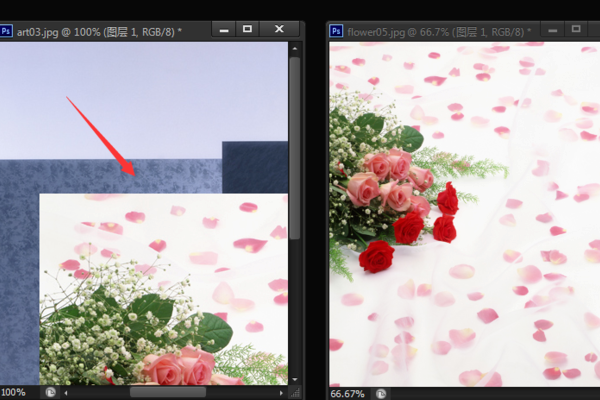600x400 pixels.
Task: Click the Ps icon of art03.jpg window
Action: pos(6,31)
